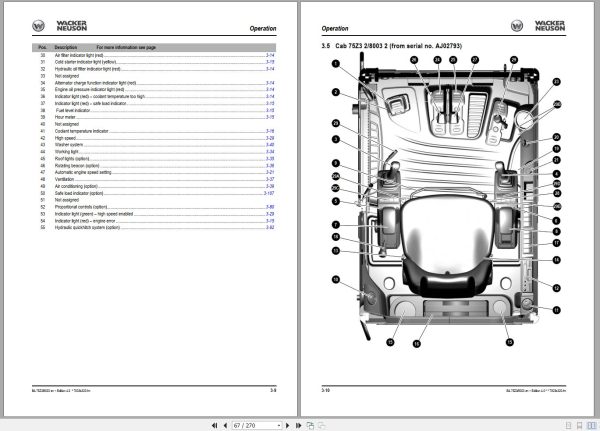
Task: Open page link for High speed
Action: coord(270,138)
